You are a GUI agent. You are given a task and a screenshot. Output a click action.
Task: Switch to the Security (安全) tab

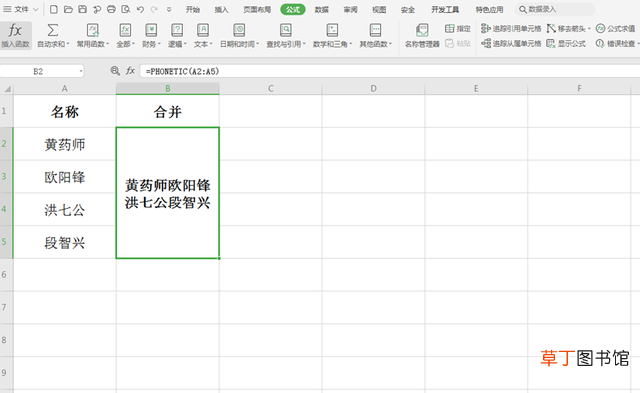[x=407, y=9]
